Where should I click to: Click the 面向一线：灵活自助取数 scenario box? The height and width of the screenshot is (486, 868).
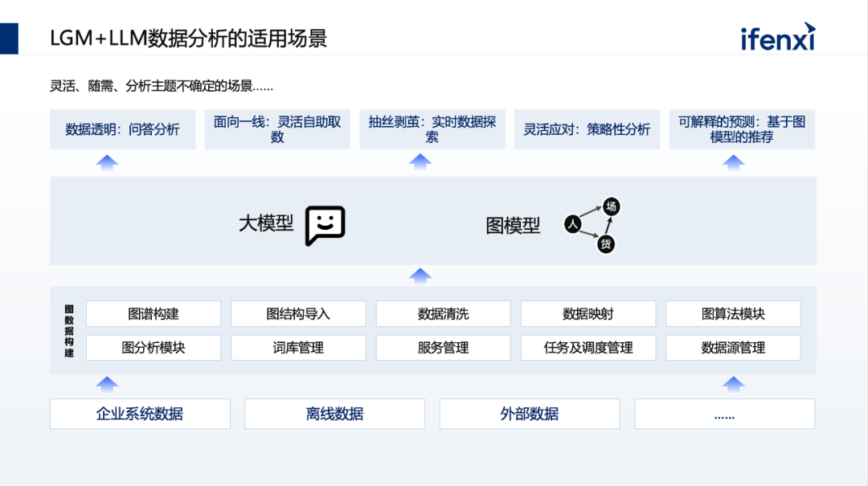277,129
